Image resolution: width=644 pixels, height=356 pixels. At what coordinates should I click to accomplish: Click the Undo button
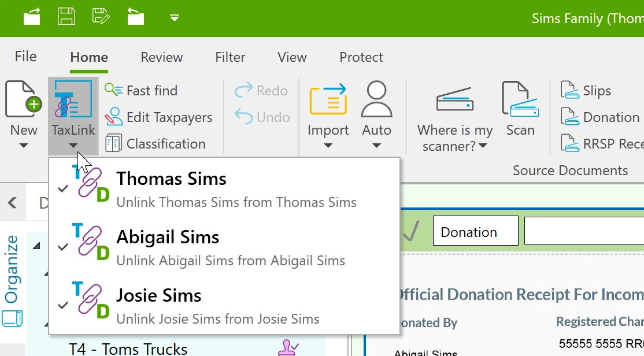(262, 117)
